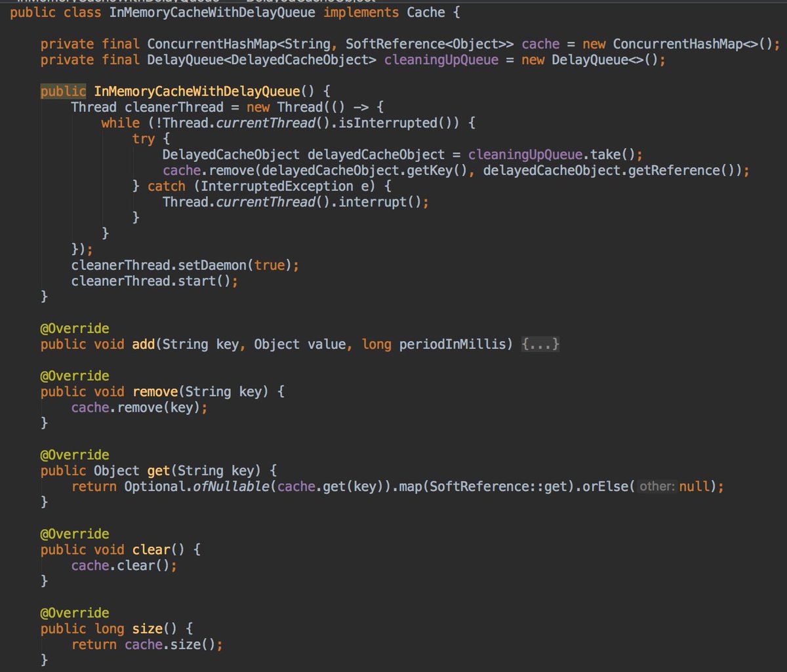The image size is (787, 672).
Task: Select the implemented interface name Cache
Action: [x=425, y=12]
